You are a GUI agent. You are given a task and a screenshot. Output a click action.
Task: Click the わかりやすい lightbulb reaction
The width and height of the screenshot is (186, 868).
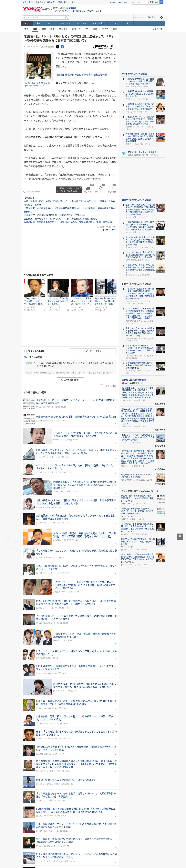(x=100, y=189)
